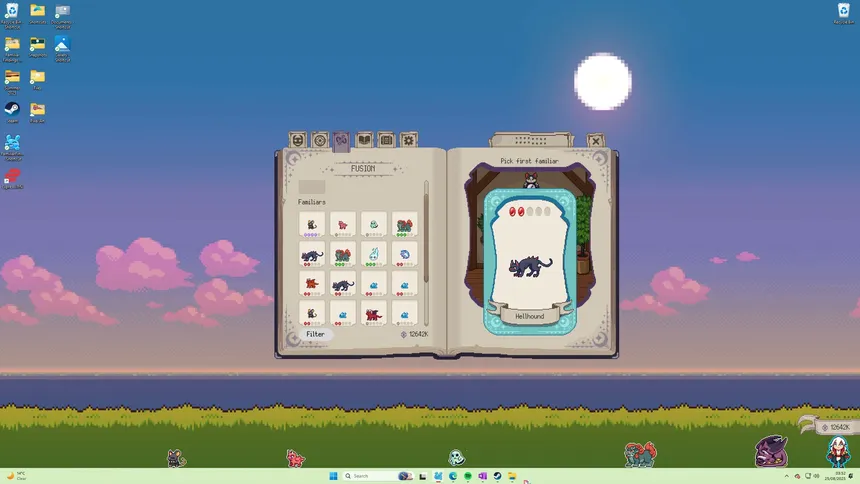Click the purple dragon familiar on the desktop
This screenshot has width=860, height=484.
point(771,451)
